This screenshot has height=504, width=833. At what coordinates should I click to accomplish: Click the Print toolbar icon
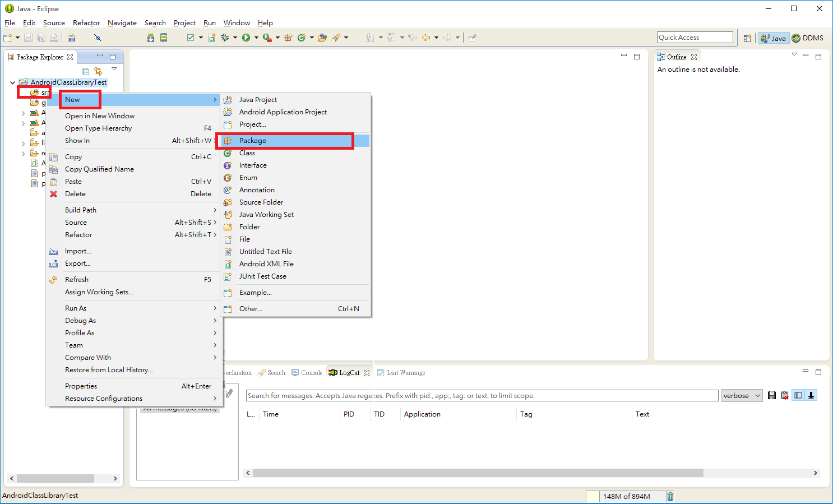tap(54, 38)
